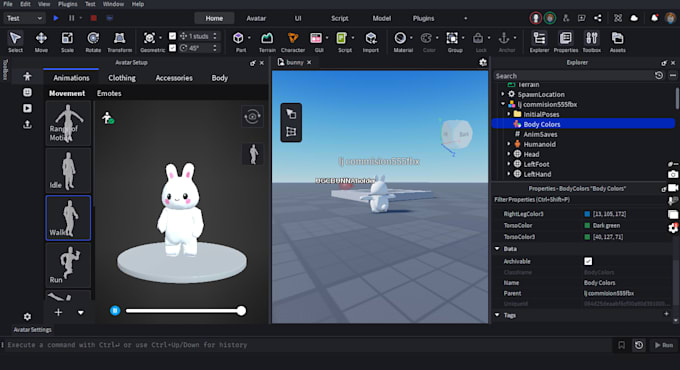The height and width of the screenshot is (370, 680).
Task: Open viewport settings gear
Action: 483,62
